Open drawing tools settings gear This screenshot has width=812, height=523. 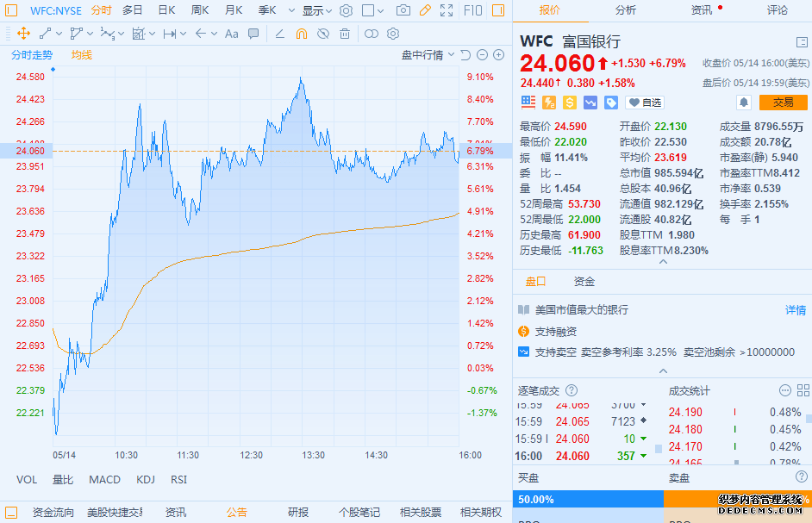(x=393, y=34)
